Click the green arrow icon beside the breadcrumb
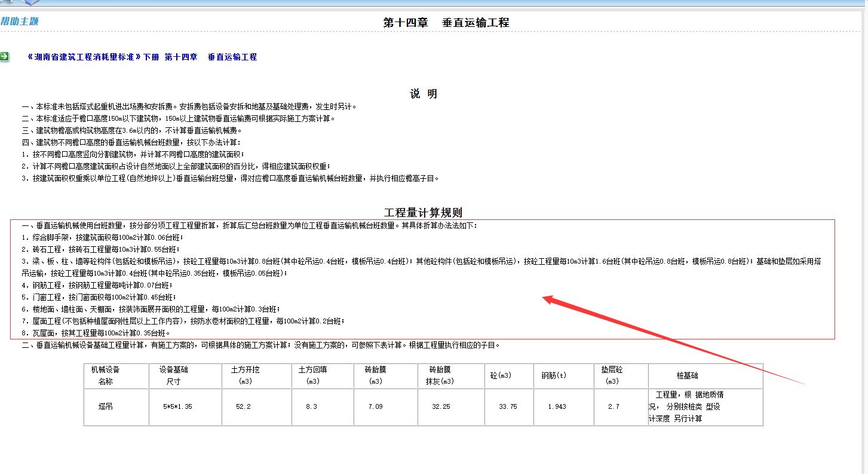This screenshot has width=868, height=474. [x=4, y=57]
